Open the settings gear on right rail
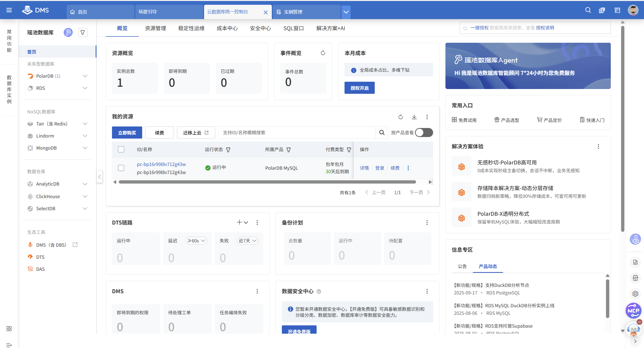This screenshot has width=644, height=348. (635, 294)
